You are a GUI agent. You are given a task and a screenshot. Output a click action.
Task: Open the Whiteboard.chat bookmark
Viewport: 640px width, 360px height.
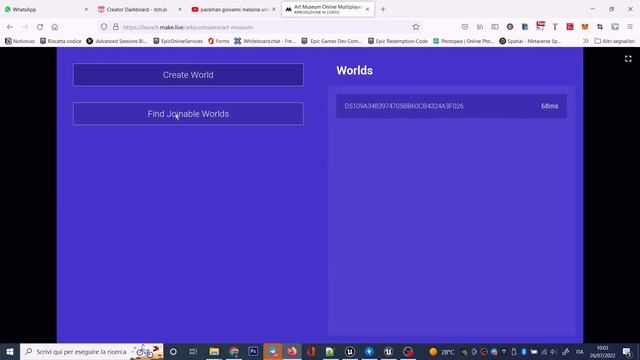click(x=265, y=41)
